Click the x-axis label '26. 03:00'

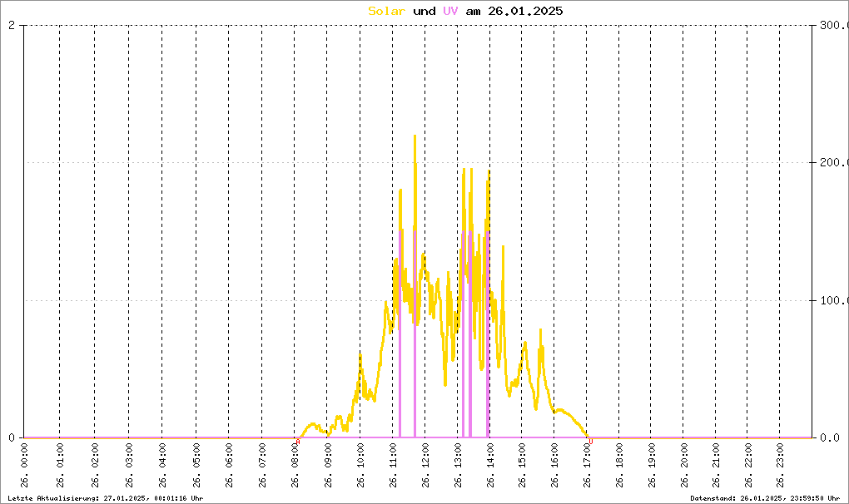129,466
